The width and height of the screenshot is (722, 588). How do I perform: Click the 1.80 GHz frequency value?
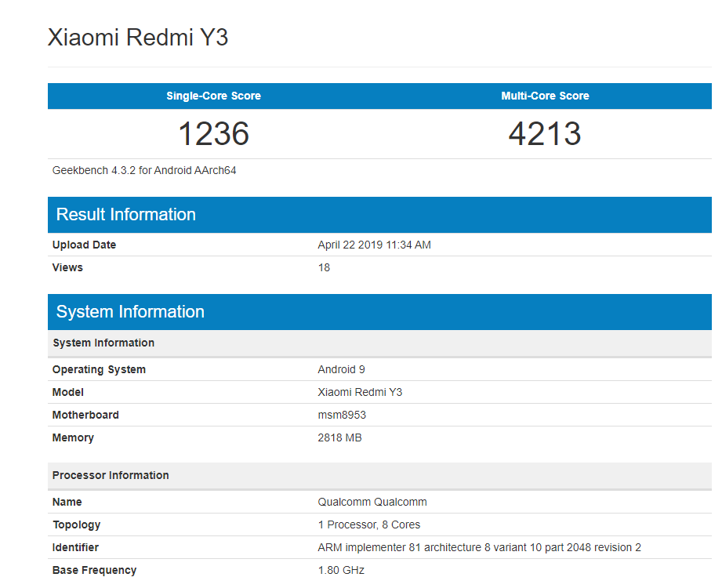click(x=341, y=570)
